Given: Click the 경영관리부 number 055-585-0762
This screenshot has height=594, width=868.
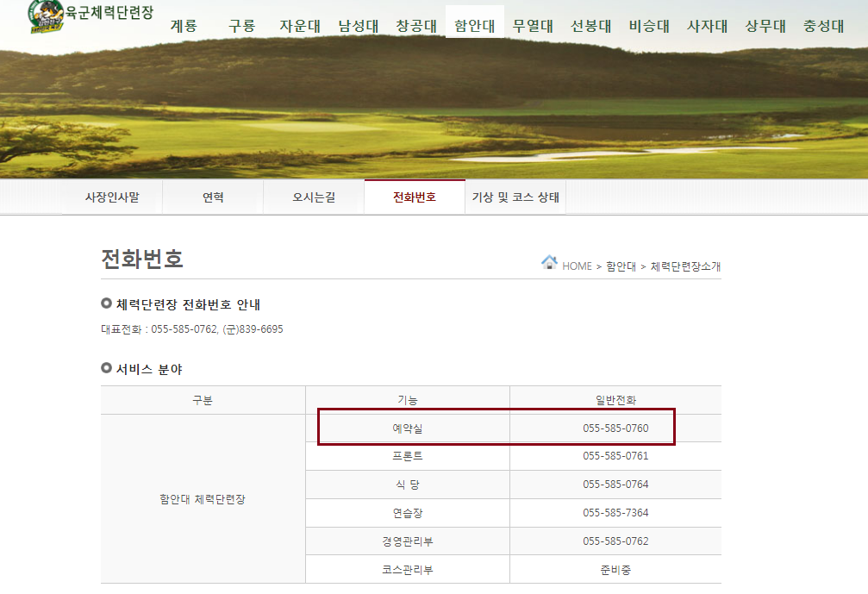Looking at the screenshot, I should (615, 541).
